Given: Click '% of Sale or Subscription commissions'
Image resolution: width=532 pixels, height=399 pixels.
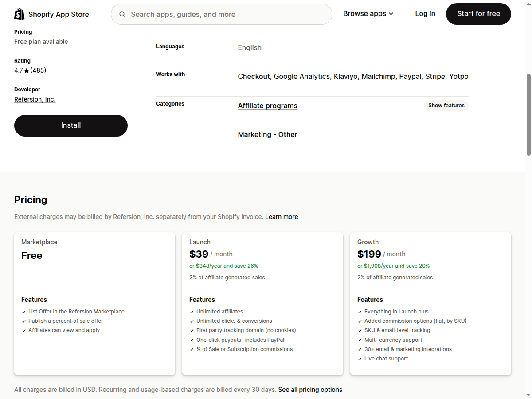Looking at the screenshot, I should 244,349.
